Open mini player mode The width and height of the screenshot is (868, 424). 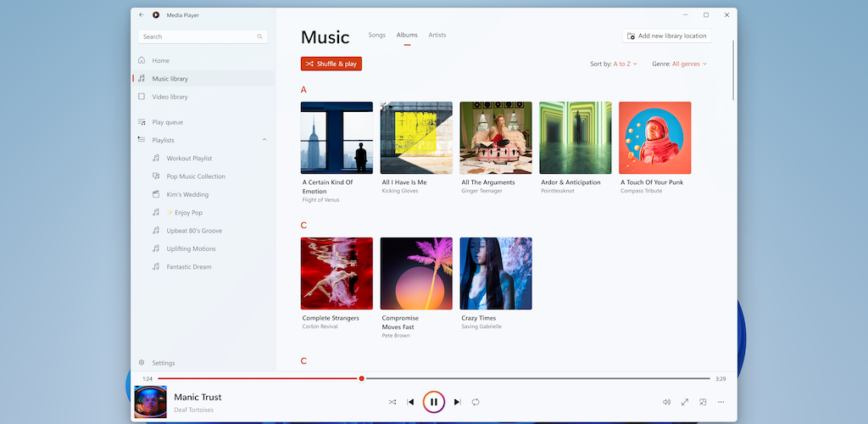tap(703, 402)
